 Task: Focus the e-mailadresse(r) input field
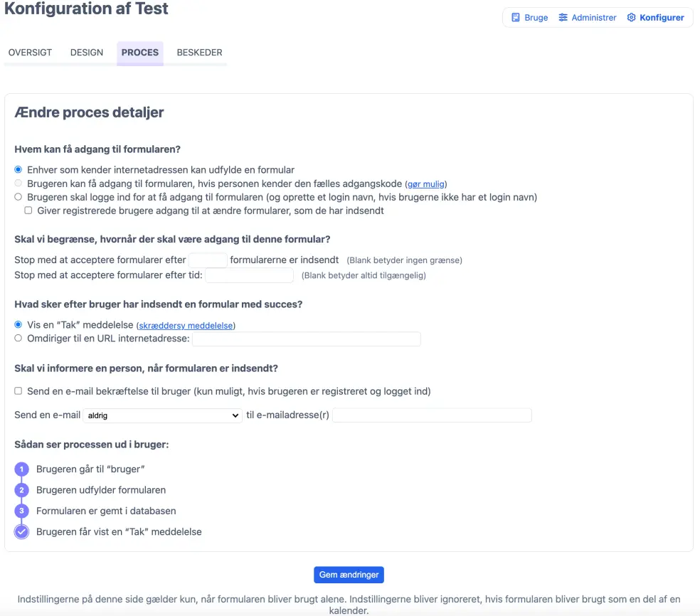(x=432, y=415)
